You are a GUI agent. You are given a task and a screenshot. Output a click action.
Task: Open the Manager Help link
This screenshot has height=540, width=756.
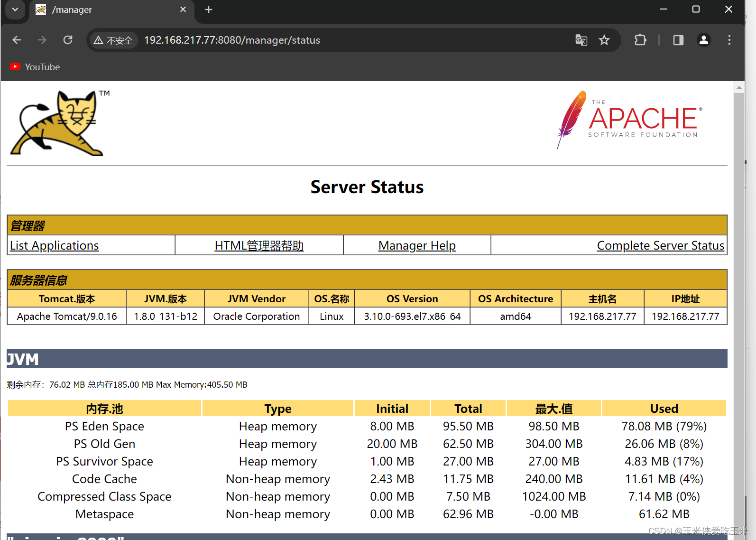point(417,245)
